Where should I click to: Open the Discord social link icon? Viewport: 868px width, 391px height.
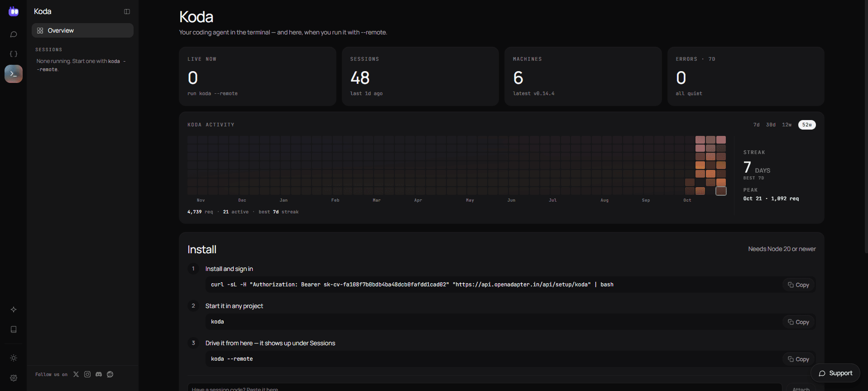[x=99, y=374]
